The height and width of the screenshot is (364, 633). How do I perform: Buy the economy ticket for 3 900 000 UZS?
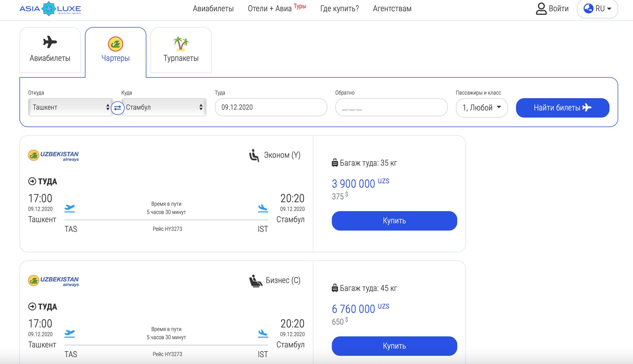click(x=394, y=221)
